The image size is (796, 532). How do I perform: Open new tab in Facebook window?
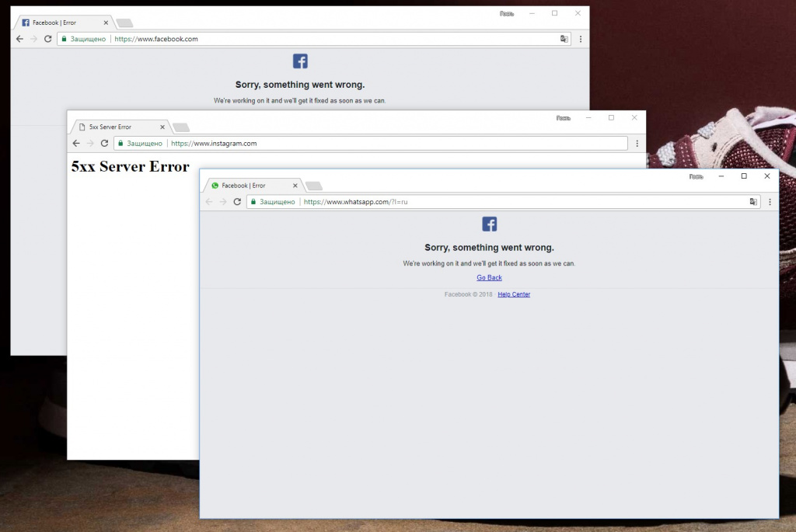point(124,23)
